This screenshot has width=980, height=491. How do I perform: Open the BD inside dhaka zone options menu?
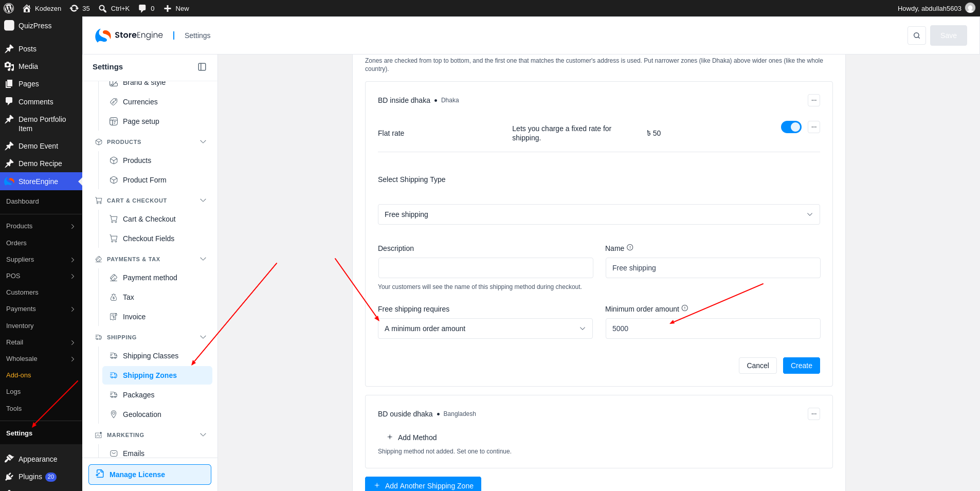(x=814, y=100)
